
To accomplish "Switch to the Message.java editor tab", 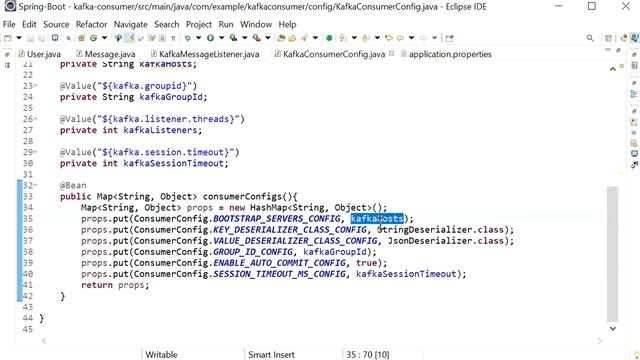I will tap(106, 54).
